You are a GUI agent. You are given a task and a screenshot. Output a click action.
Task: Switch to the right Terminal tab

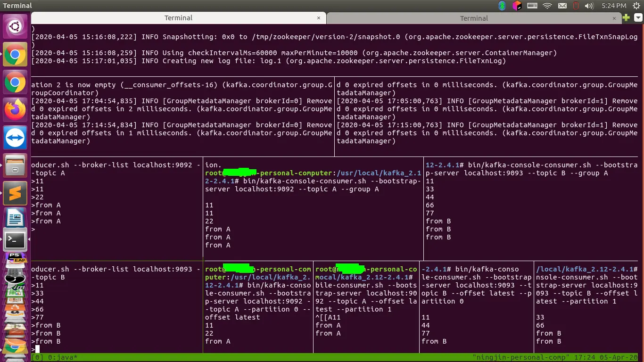tap(474, 17)
